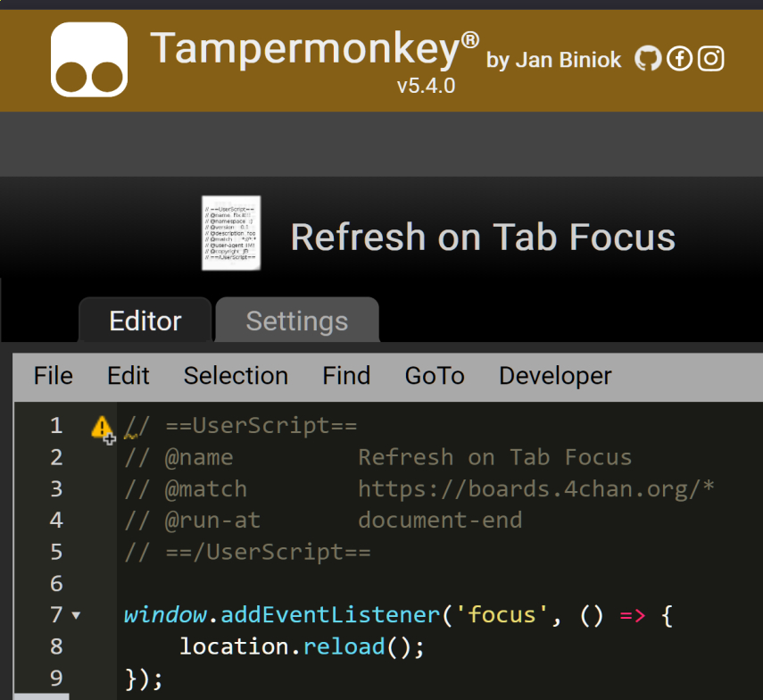
Task: Click the 'https://boards.4chan.org/*' match value
Action: (x=535, y=488)
